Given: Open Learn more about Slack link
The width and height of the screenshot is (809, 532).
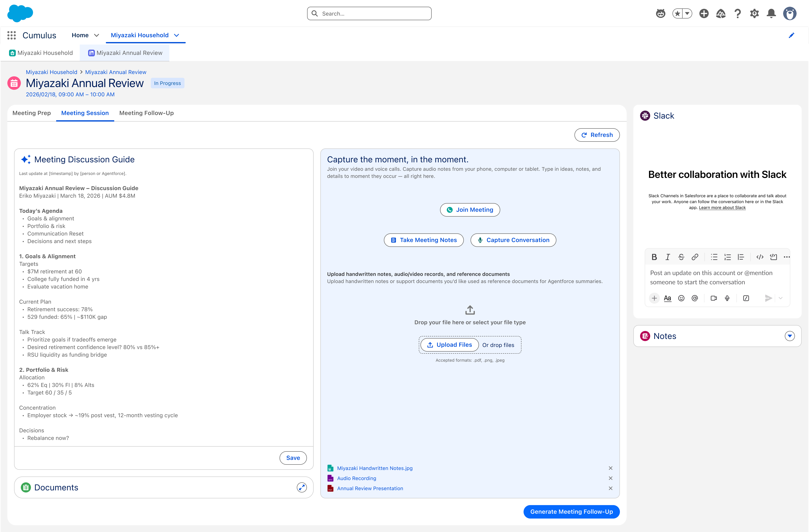Looking at the screenshot, I should 722,208.
